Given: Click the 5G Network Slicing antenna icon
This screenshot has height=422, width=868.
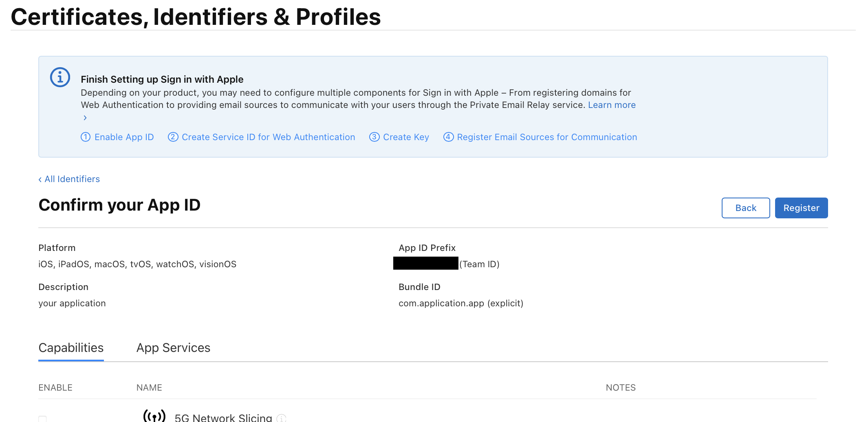Looking at the screenshot, I should (x=154, y=415).
